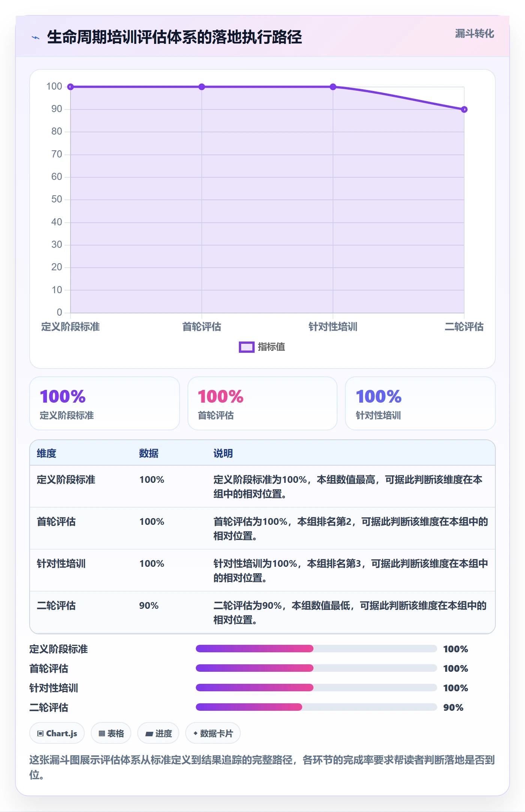Click the chart data point at 首轮评估
This screenshot has height=812, width=525.
point(202,87)
